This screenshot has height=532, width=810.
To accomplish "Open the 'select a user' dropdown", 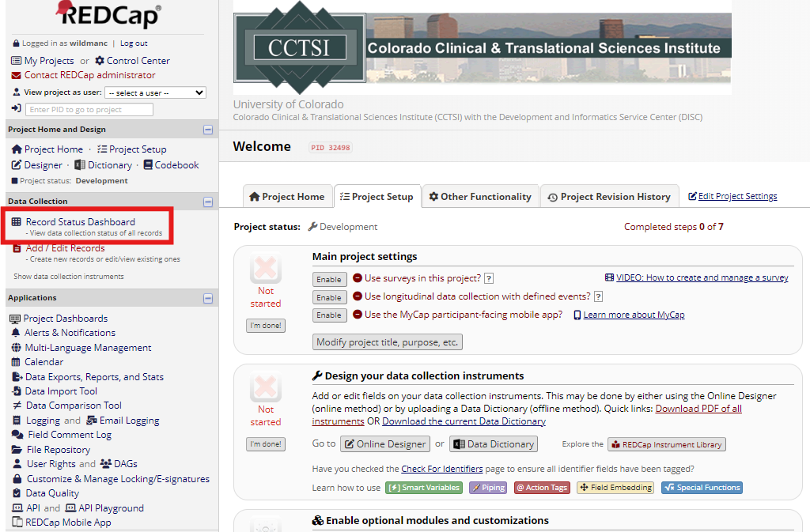I will (155, 92).
